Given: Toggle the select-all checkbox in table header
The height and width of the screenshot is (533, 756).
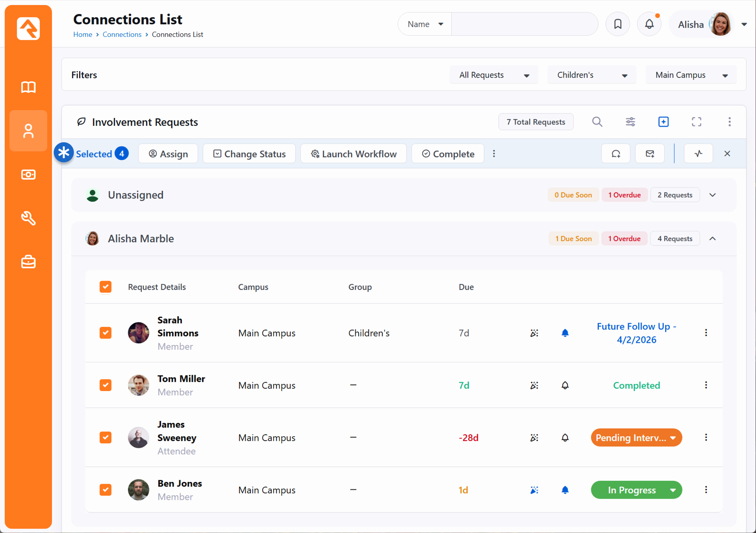Looking at the screenshot, I should (105, 287).
